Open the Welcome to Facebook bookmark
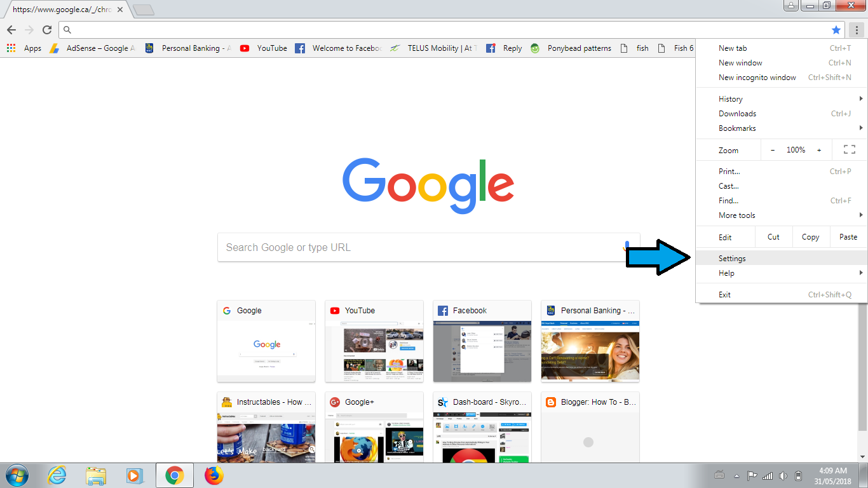The image size is (868, 488). pos(338,48)
